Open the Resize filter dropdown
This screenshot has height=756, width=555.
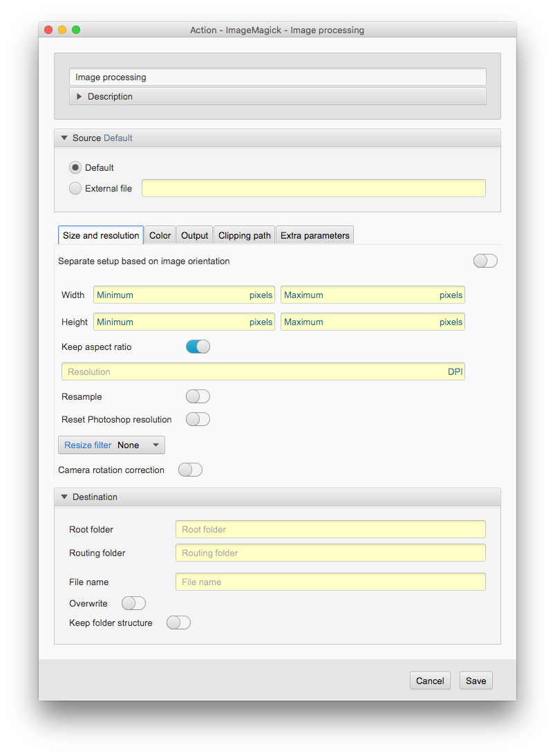[x=111, y=445]
